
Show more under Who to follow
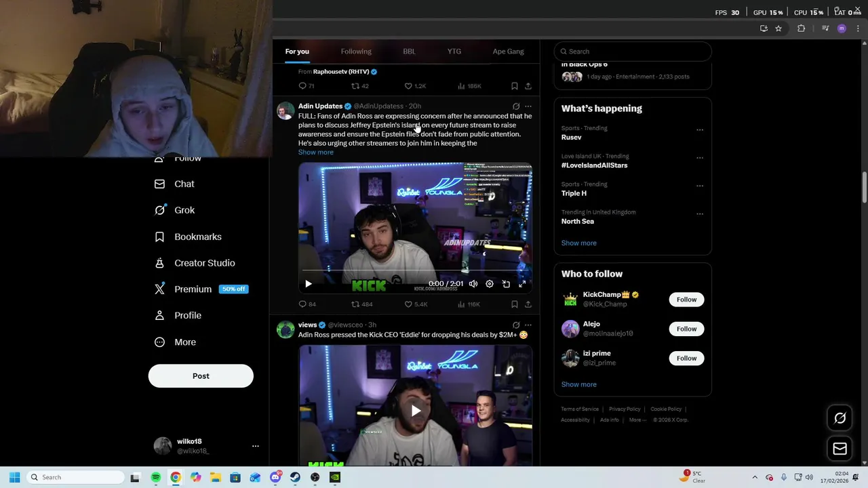[579, 385]
